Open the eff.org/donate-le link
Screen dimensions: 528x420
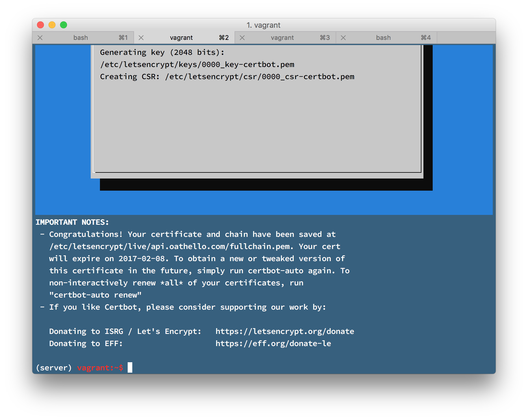273,343
